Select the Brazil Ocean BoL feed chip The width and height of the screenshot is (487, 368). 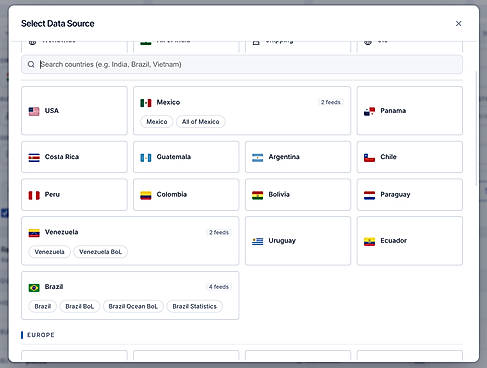point(133,306)
